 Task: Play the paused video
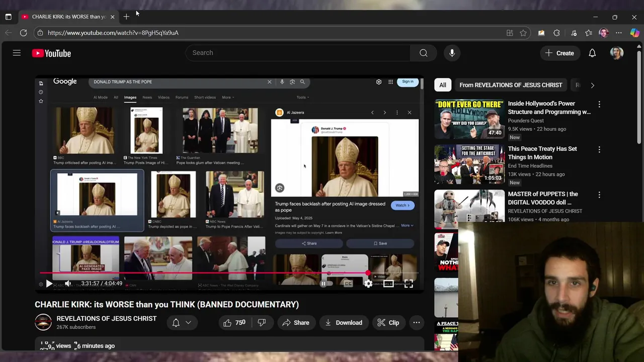pyautogui.click(x=49, y=284)
